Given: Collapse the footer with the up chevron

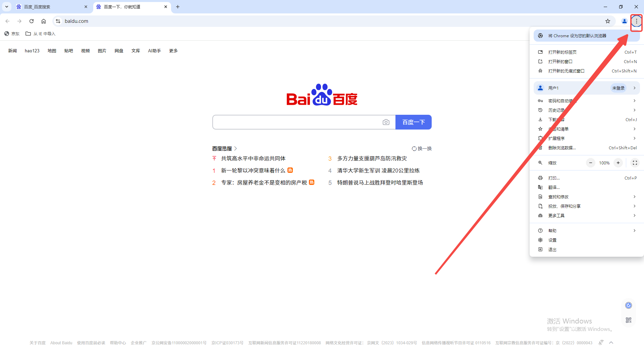Looking at the screenshot, I should (x=611, y=343).
